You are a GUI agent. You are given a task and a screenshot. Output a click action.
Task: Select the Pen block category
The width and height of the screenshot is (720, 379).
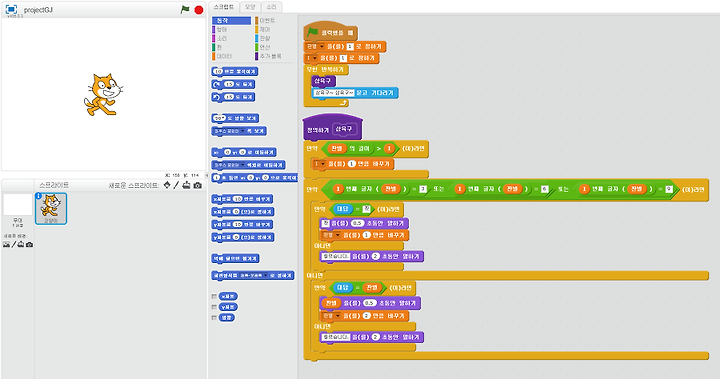pyautogui.click(x=231, y=47)
